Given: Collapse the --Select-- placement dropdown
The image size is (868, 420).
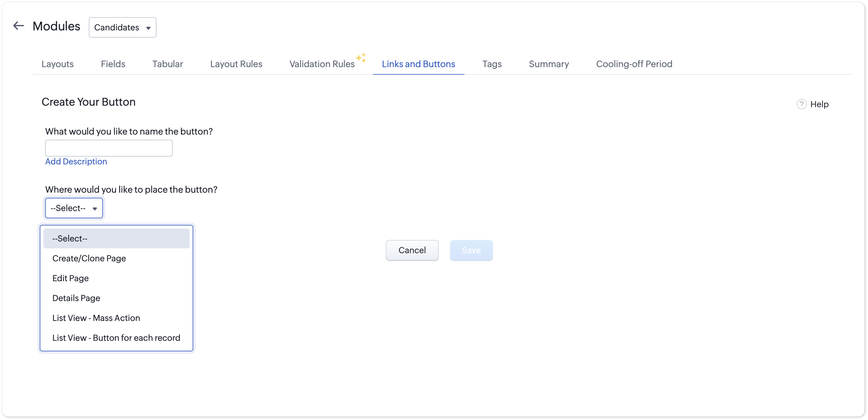Looking at the screenshot, I should click(x=74, y=208).
